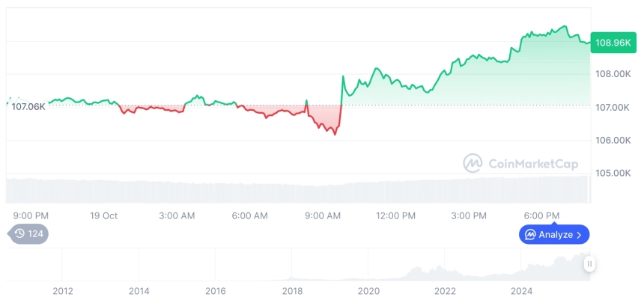Click the 107.06K opening price label
The image size is (644, 300).
click(x=27, y=106)
